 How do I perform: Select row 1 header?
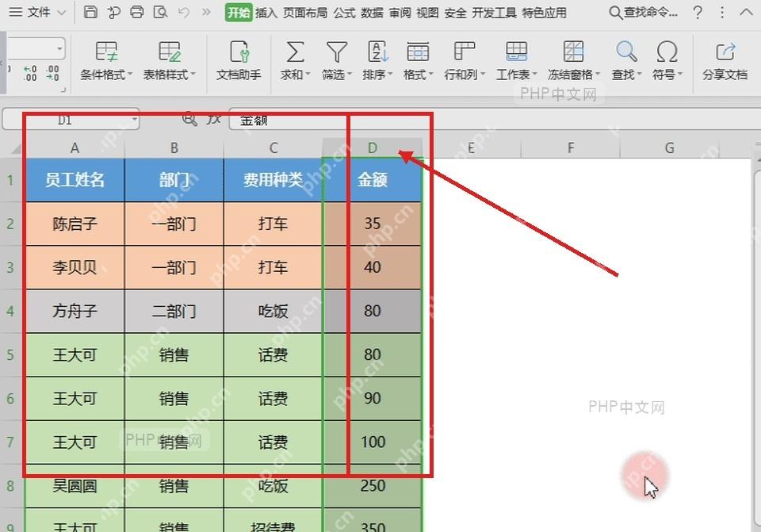coord(10,180)
